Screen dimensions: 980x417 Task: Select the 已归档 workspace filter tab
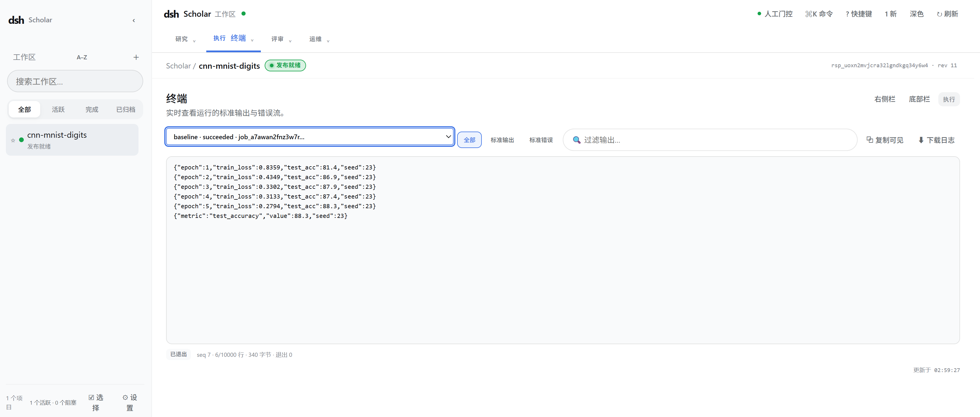tap(126, 109)
